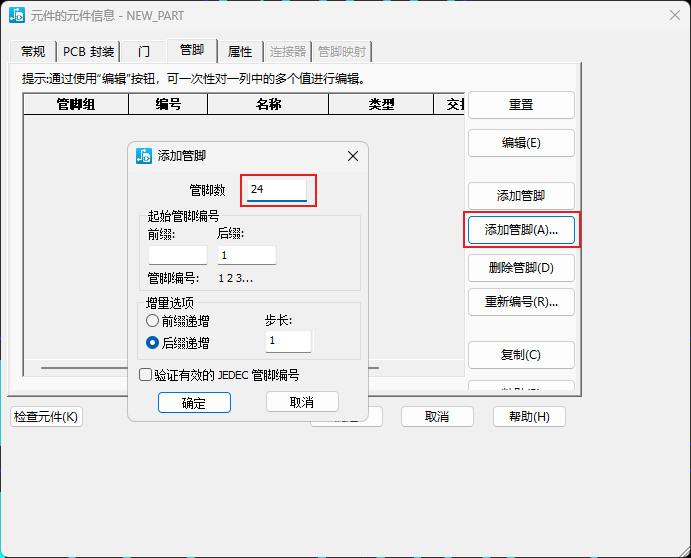This screenshot has height=558, width=691.
Task: Select the 后缀递增 radio option
Action: tap(153, 342)
